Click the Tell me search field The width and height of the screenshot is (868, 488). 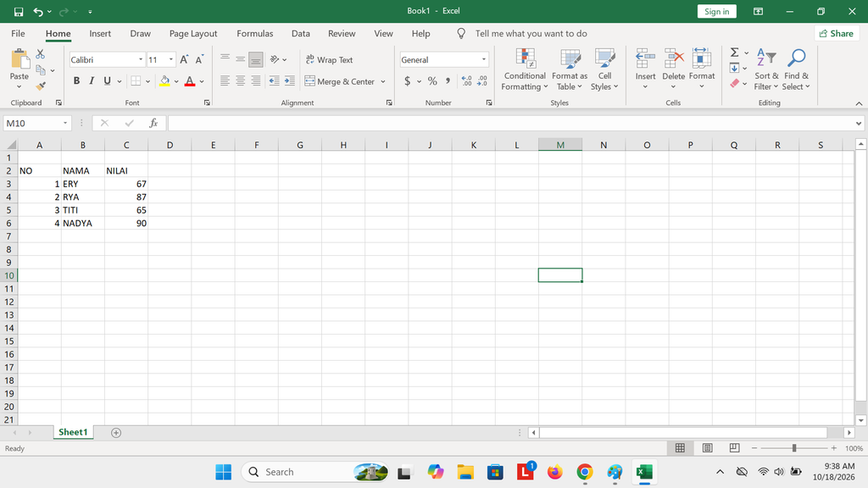[531, 33]
